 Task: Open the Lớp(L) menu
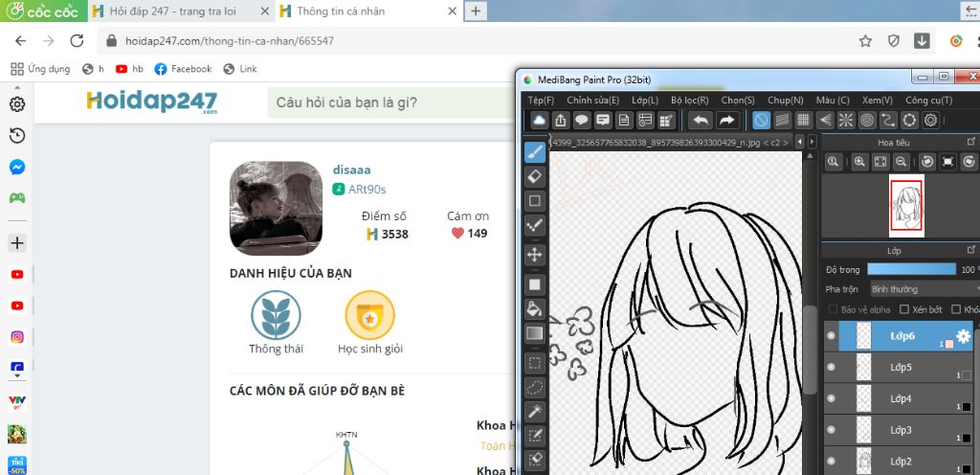pos(644,100)
